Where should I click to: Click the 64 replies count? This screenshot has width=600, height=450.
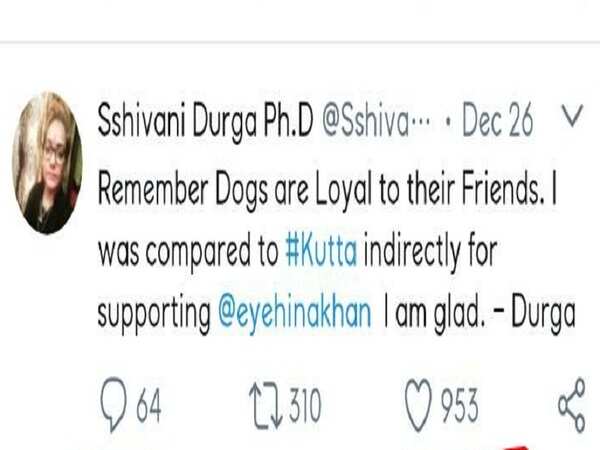pos(149,406)
